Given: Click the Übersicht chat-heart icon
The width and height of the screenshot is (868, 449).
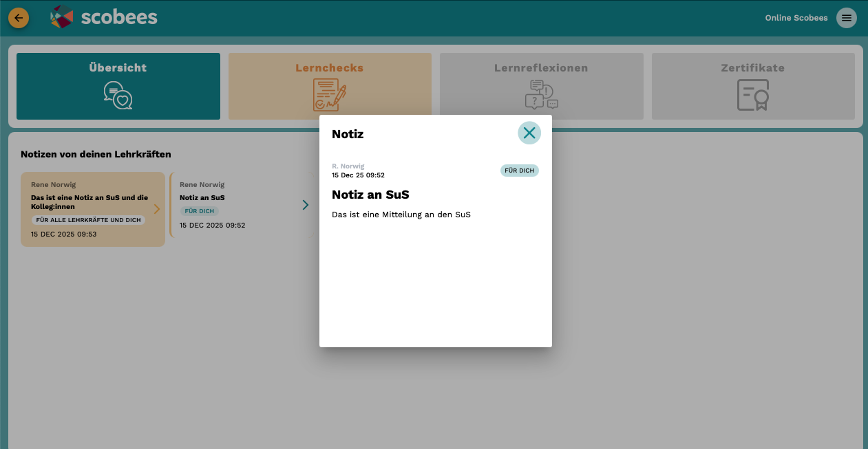Looking at the screenshot, I should click(x=118, y=96).
